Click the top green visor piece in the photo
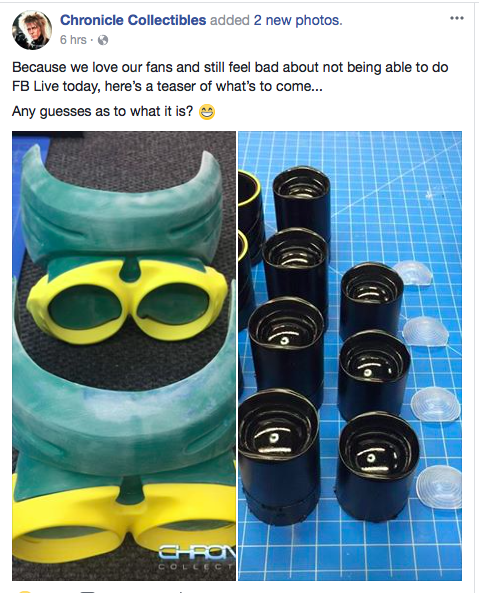 [x=121, y=206]
